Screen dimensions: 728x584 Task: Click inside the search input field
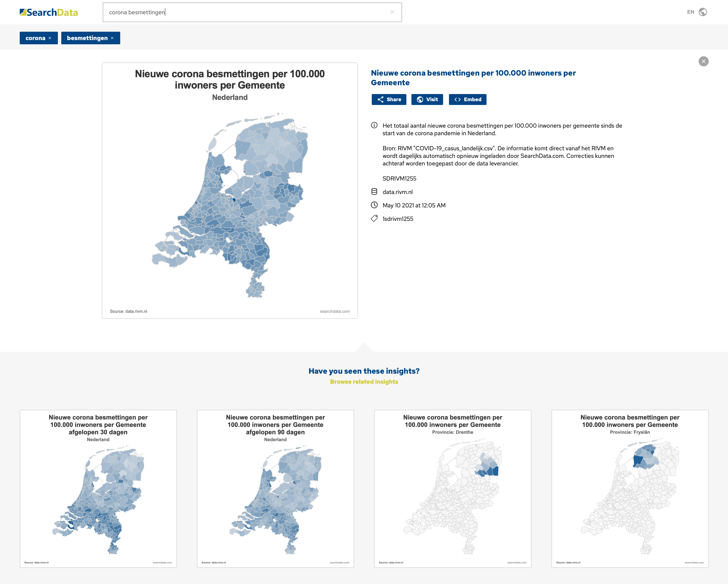coord(236,12)
